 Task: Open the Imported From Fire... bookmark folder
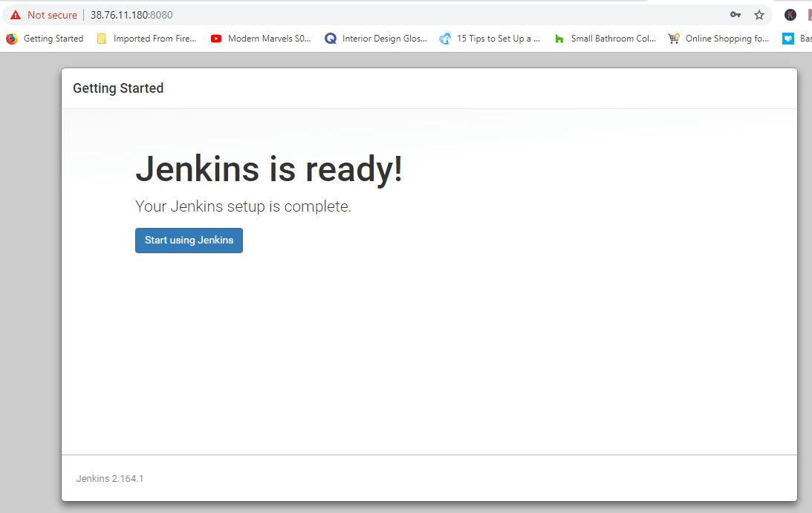(x=147, y=39)
